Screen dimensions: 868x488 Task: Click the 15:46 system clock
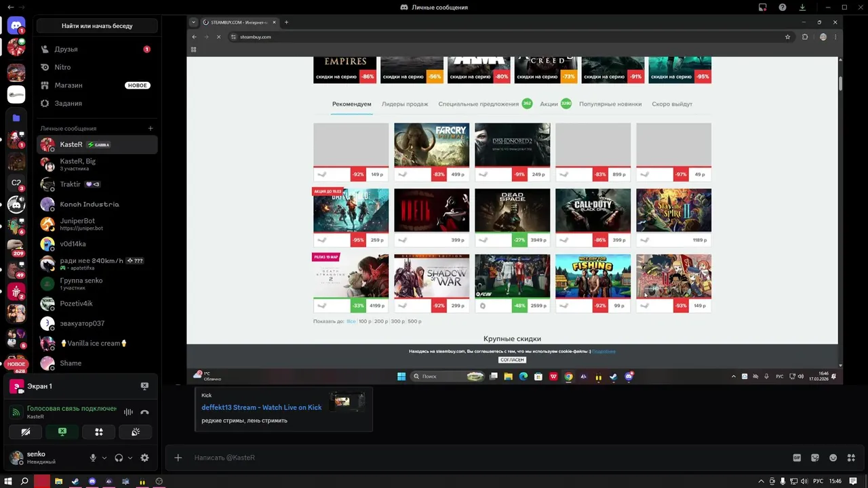point(835,481)
